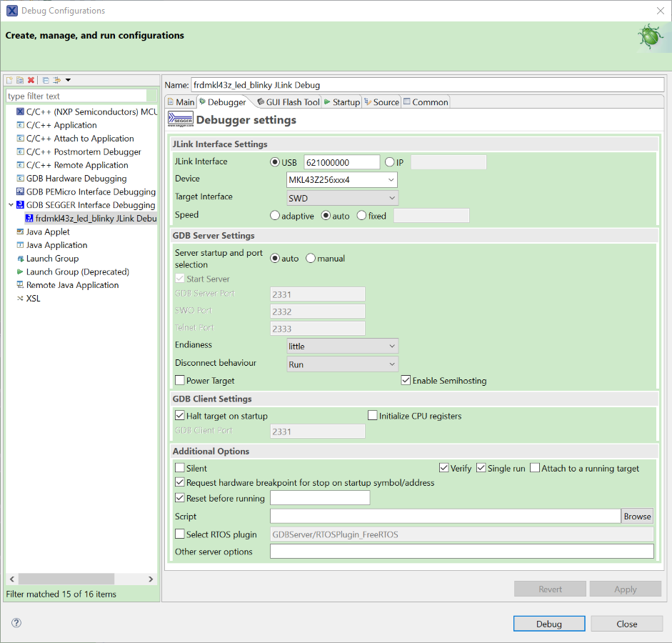Select adaptive speed radio button
672x643 pixels.
[x=275, y=216]
